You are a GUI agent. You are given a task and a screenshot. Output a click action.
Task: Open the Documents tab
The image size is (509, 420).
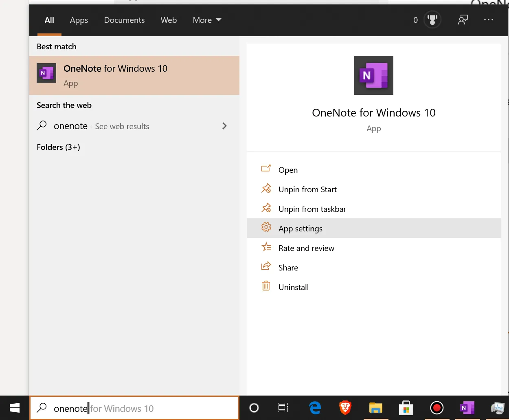[x=124, y=20]
